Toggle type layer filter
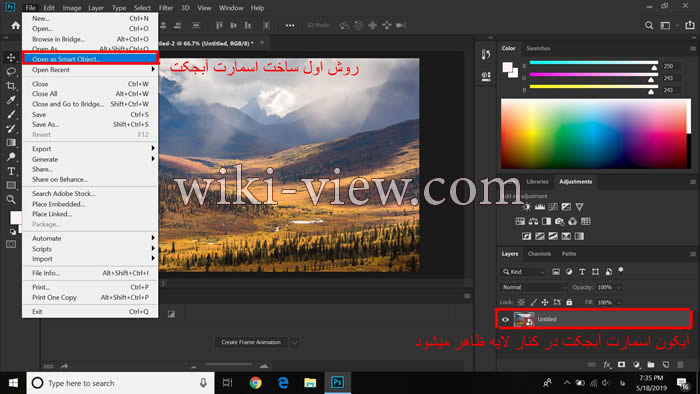The height and width of the screenshot is (394, 700). pos(582,272)
